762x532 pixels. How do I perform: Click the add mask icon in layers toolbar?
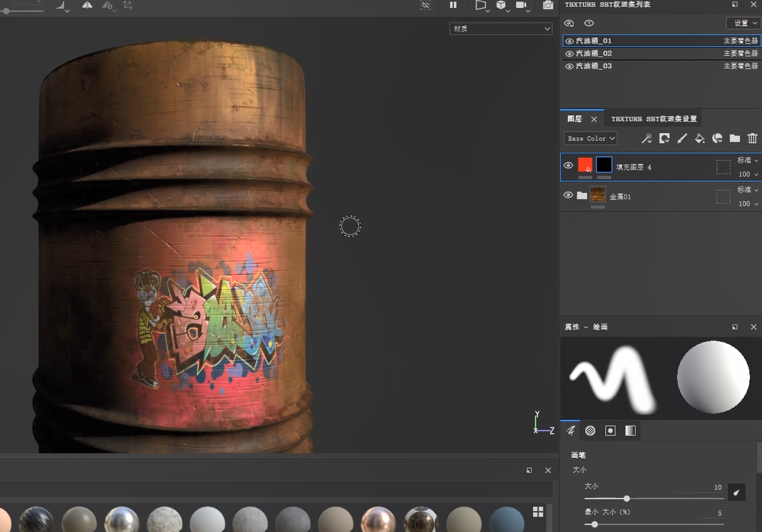[x=664, y=138]
